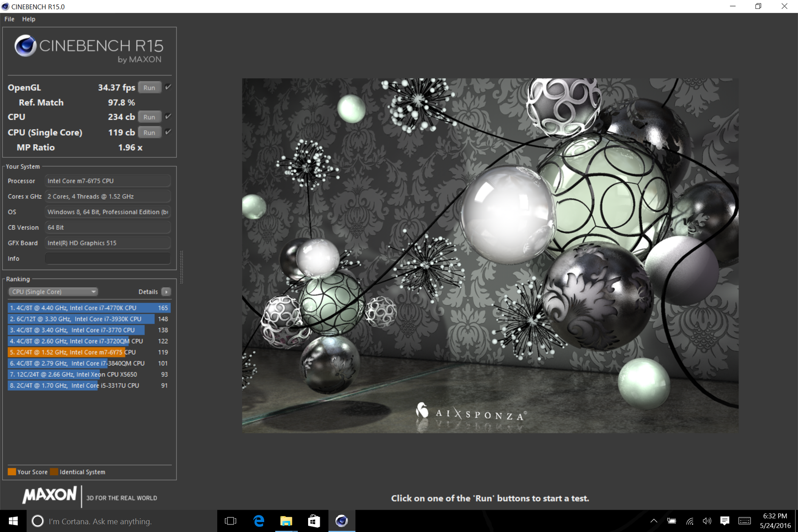Click the Cortana search box
Image resolution: width=798 pixels, height=532 pixels.
122,521
